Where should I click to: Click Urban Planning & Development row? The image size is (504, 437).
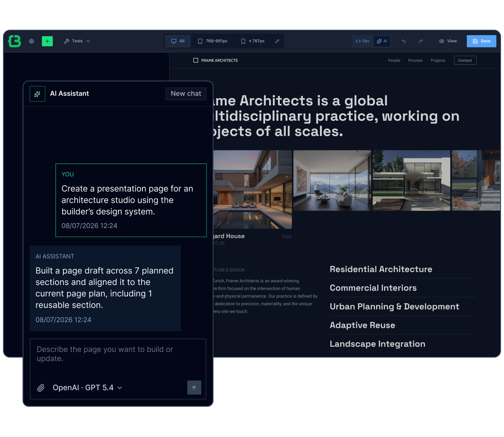point(403,307)
